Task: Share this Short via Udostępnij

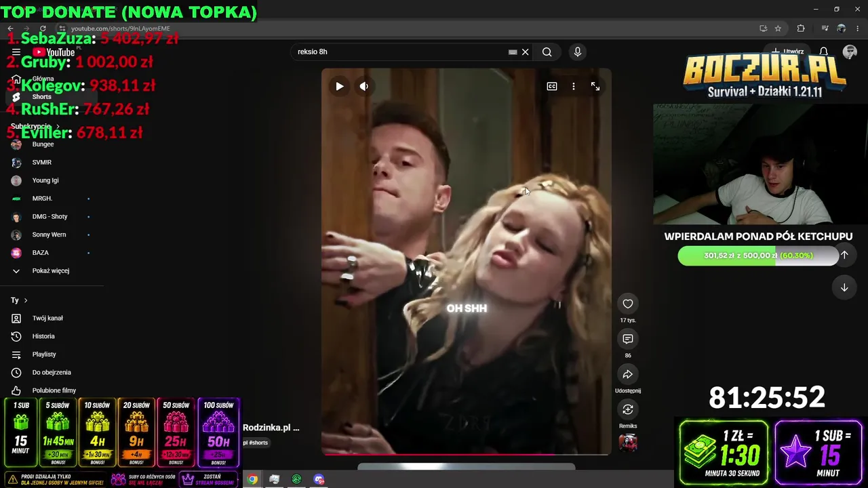Action: [628, 374]
